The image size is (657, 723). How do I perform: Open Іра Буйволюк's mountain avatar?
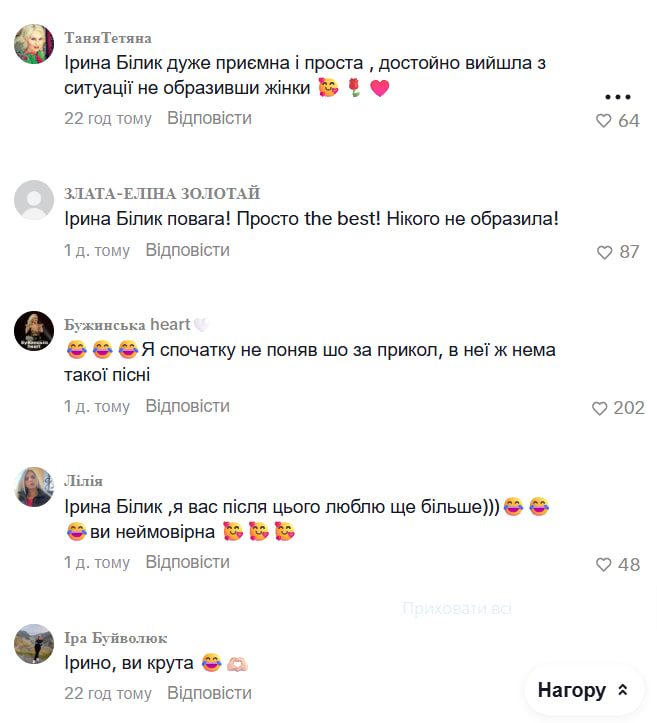(34, 644)
